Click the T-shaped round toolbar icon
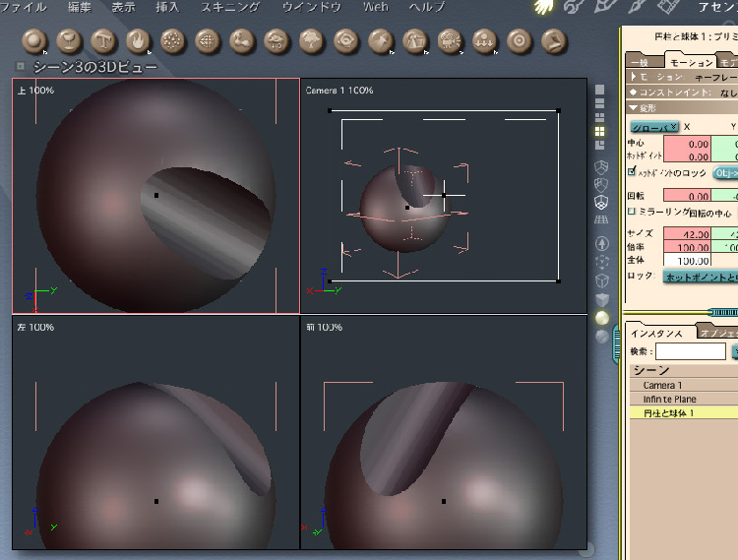The width and height of the screenshot is (738, 560). pos(103,41)
